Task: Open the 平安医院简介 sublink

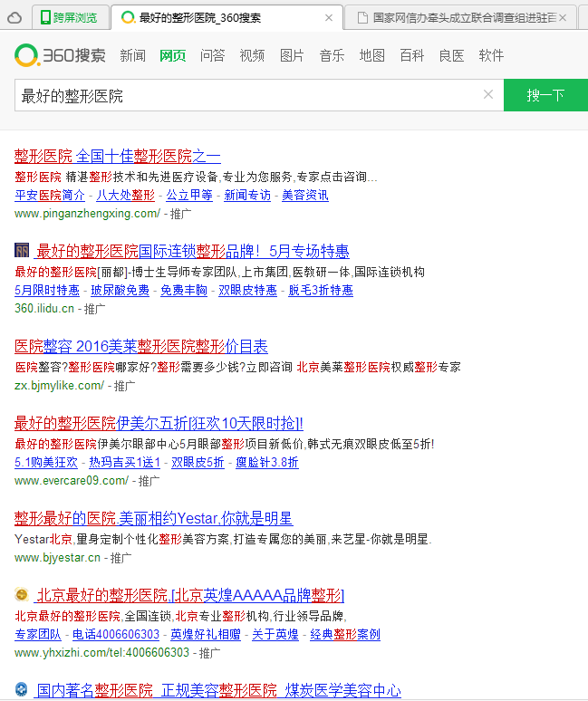Action: pos(50,196)
